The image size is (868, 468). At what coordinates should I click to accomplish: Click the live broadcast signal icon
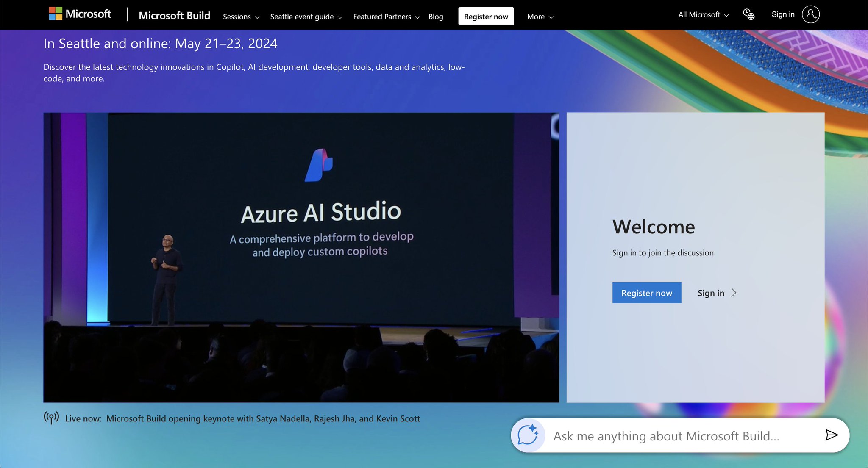[51, 418]
